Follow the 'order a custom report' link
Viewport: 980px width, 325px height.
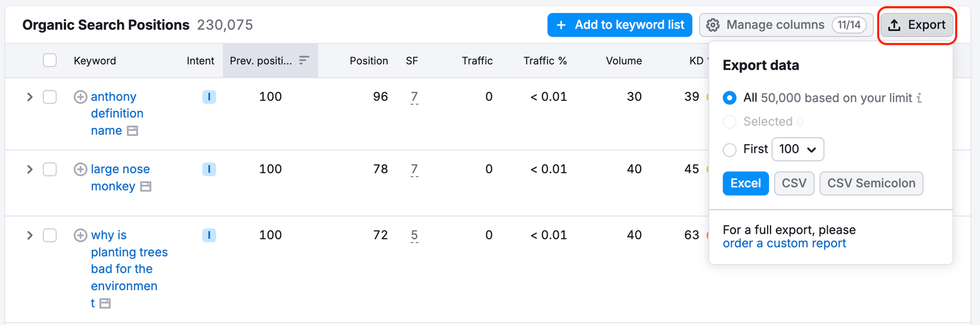[784, 244]
